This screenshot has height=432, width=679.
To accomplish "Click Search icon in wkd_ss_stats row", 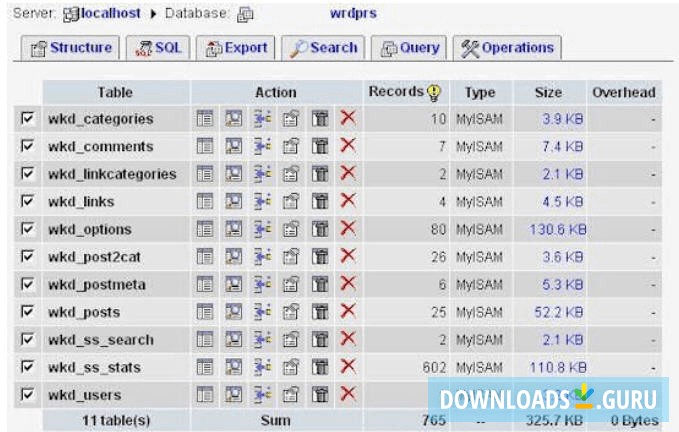I will 233,368.
